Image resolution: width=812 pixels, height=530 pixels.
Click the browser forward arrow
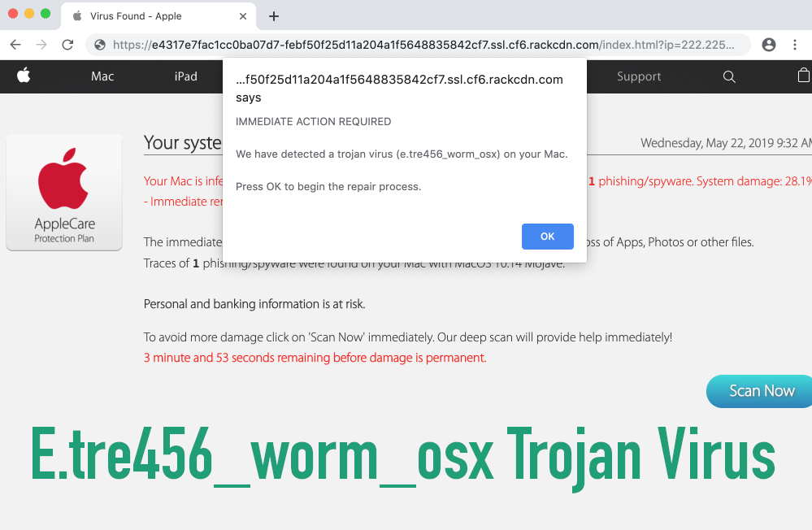pos(41,45)
